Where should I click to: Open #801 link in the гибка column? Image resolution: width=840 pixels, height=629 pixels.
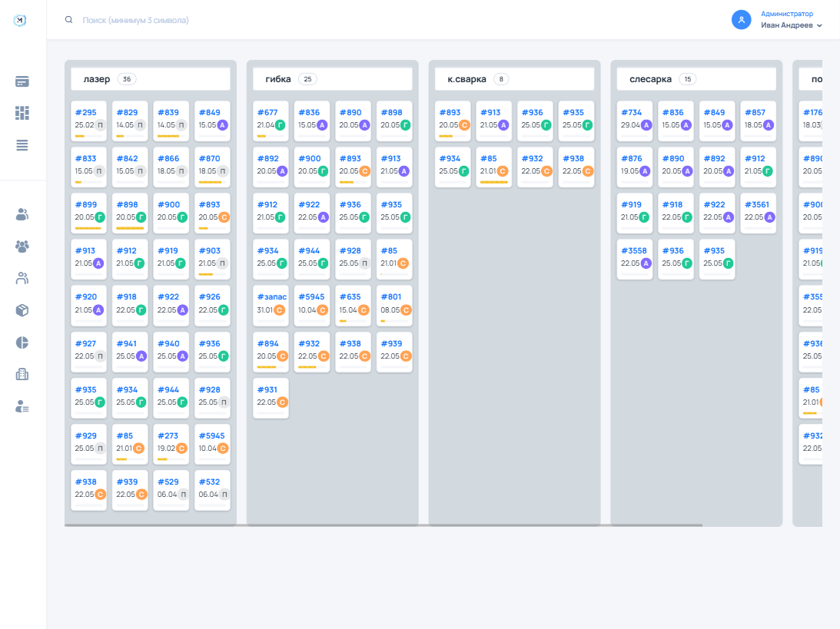391,296
